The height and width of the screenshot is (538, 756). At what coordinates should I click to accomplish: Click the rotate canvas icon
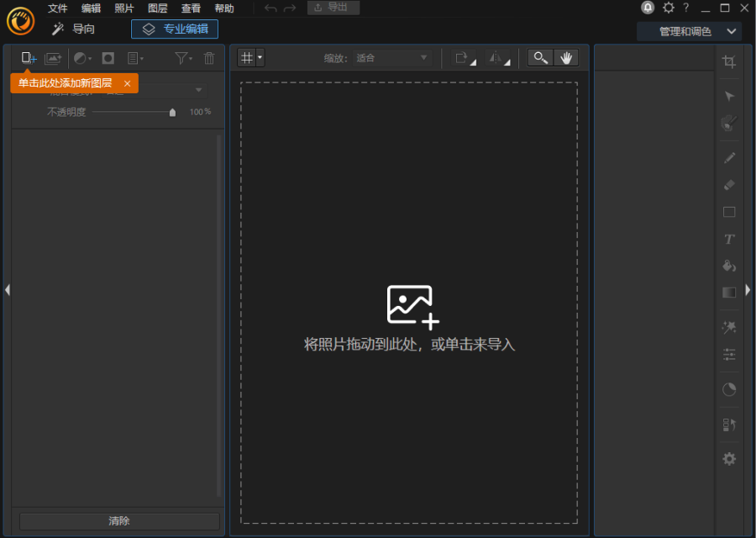point(465,58)
